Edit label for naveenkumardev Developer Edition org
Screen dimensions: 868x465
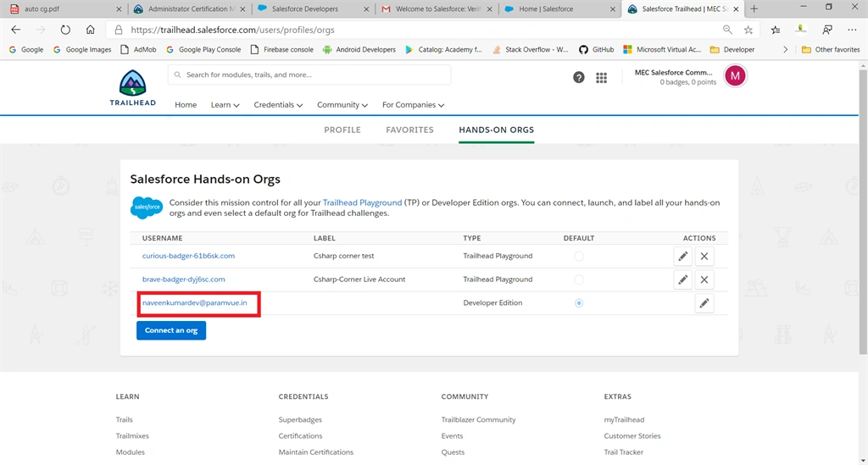point(704,303)
